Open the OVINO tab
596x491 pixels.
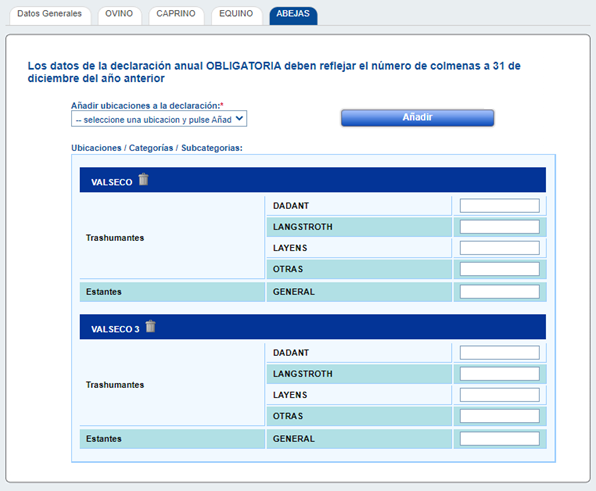tap(119, 15)
